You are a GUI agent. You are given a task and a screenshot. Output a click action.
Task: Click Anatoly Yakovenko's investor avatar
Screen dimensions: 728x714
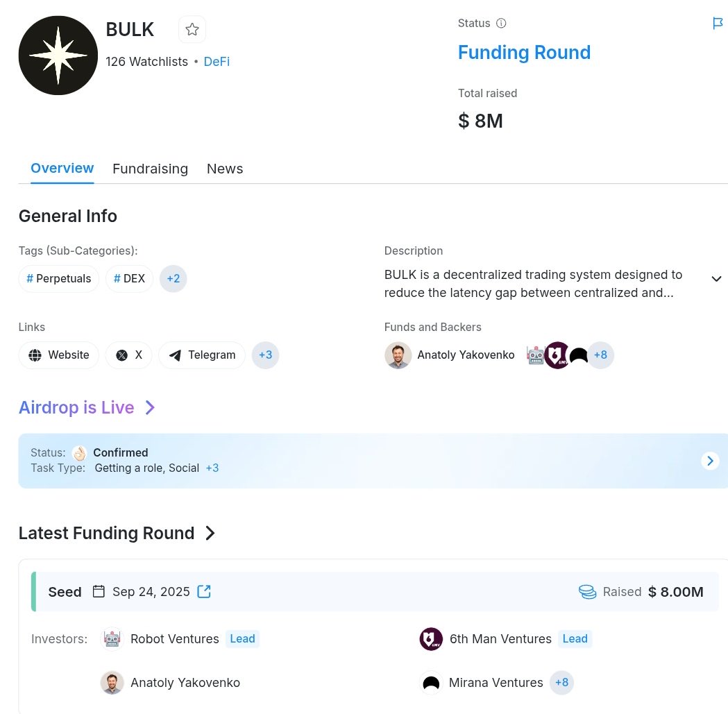[112, 683]
